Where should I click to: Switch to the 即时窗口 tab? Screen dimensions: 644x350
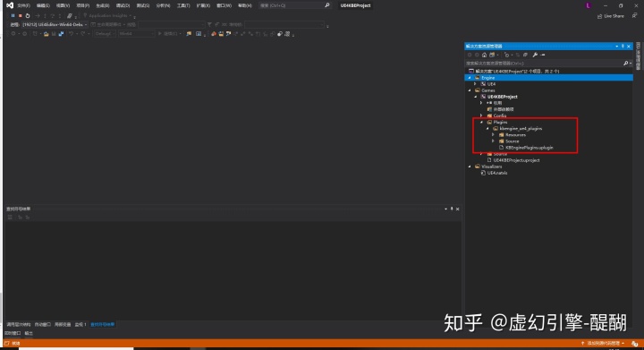click(13, 333)
